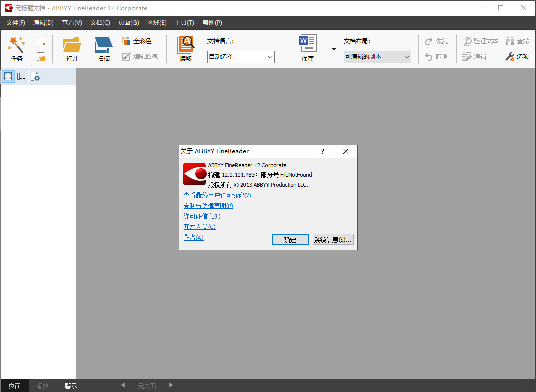The image size is (536, 392).
Task: Click the 编辑 text editor icon
Action: (x=466, y=57)
